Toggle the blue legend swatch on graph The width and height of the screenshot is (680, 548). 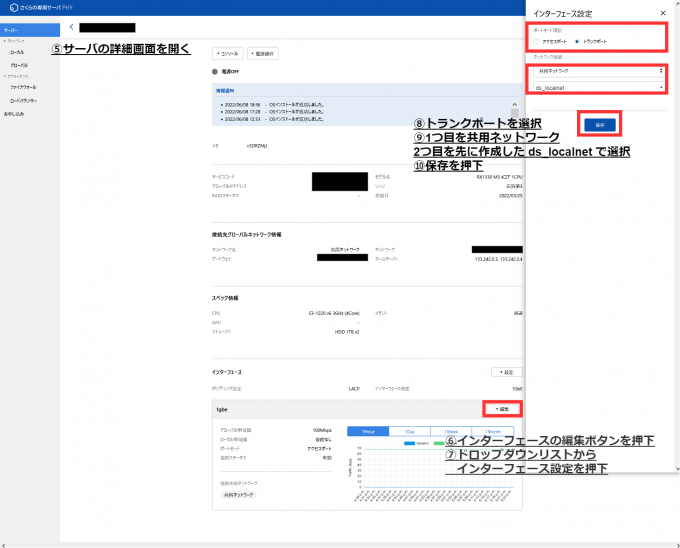(x=409, y=443)
